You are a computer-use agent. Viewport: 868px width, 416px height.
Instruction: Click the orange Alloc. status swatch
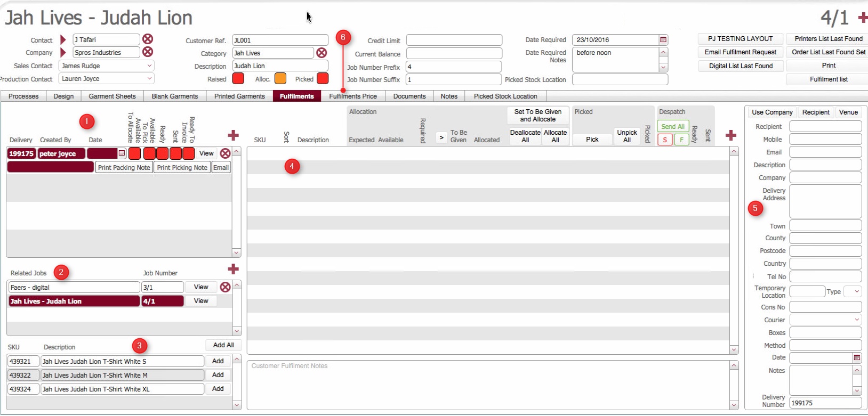pyautogui.click(x=280, y=79)
